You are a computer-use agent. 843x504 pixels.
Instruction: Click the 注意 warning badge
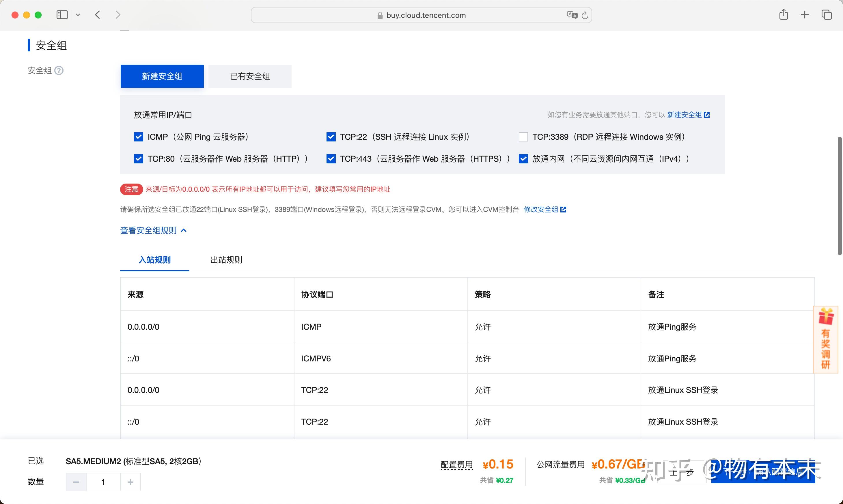pos(131,189)
